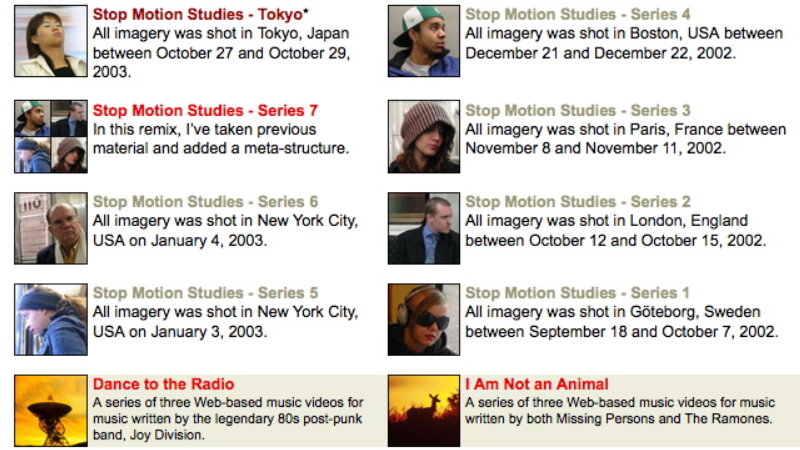This screenshot has height=450, width=800.
Task: Click the radio dish sunset thumbnail
Action: click(x=51, y=411)
